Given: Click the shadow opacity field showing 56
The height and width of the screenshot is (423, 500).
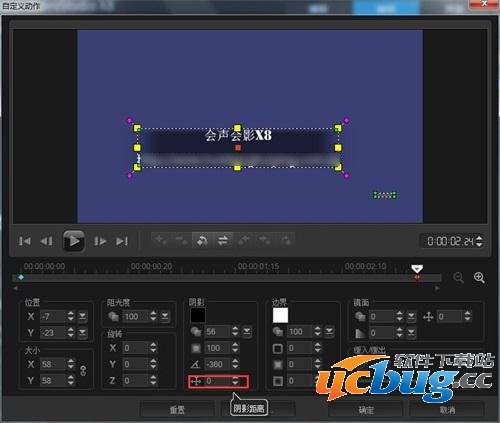Looking at the screenshot, I should [218, 332].
